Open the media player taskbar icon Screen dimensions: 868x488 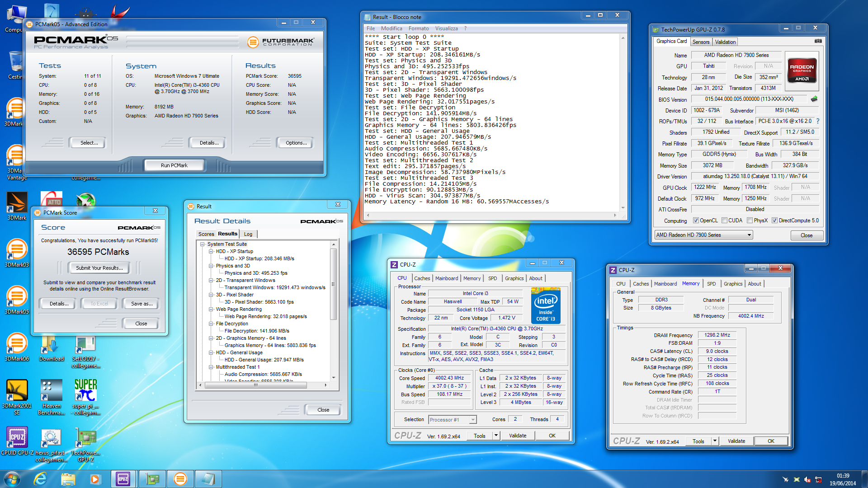pyautogui.click(x=95, y=479)
